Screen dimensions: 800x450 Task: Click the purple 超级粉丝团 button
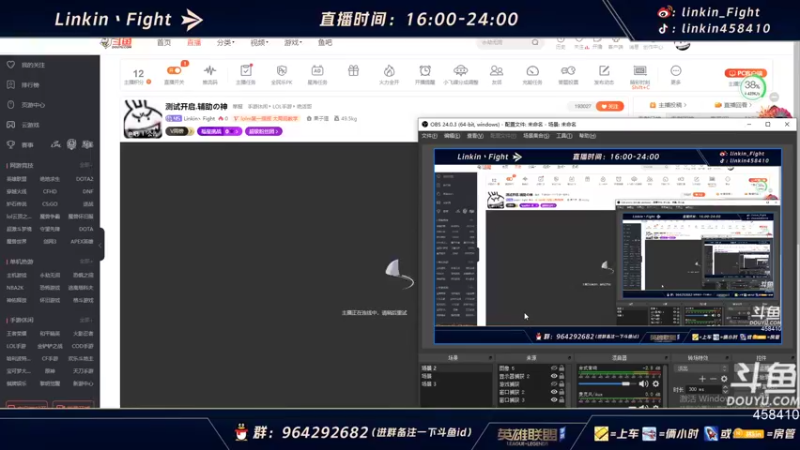coord(263,131)
